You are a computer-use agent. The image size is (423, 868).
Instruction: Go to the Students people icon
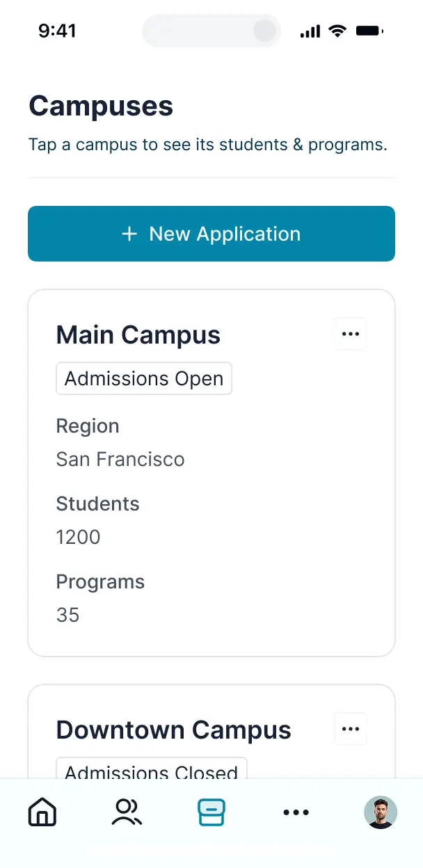pos(127,812)
